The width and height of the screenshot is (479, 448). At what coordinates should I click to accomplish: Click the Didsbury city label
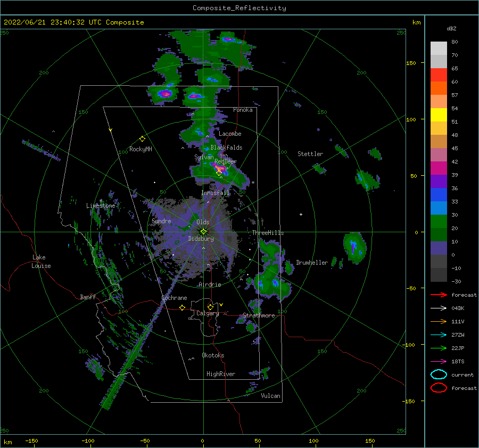(201, 239)
